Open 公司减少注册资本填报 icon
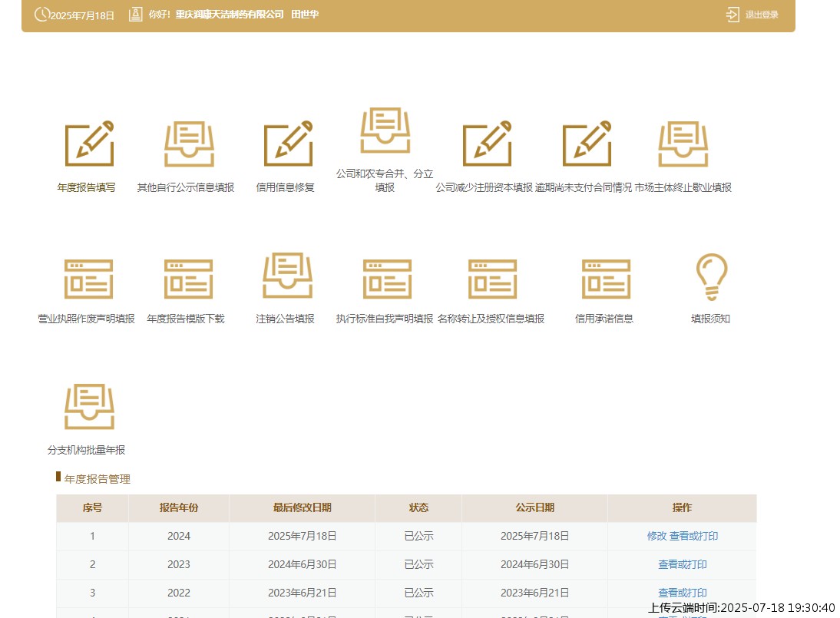The height and width of the screenshot is (618, 840). [x=487, y=144]
